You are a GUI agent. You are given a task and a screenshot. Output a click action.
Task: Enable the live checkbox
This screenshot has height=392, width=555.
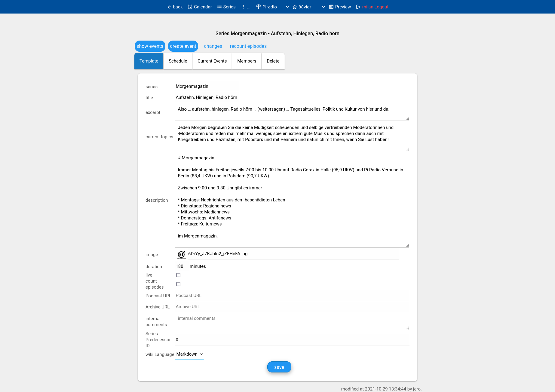pyautogui.click(x=178, y=275)
